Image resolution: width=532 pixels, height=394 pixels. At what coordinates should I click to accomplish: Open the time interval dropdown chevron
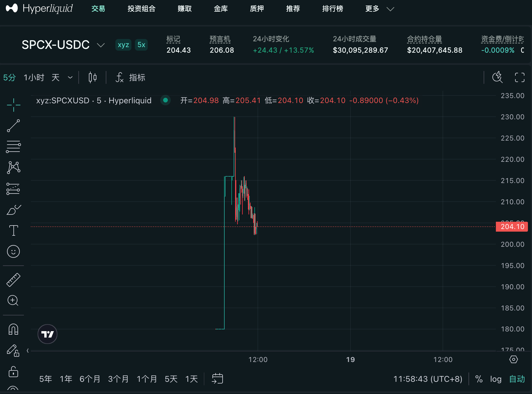70,77
